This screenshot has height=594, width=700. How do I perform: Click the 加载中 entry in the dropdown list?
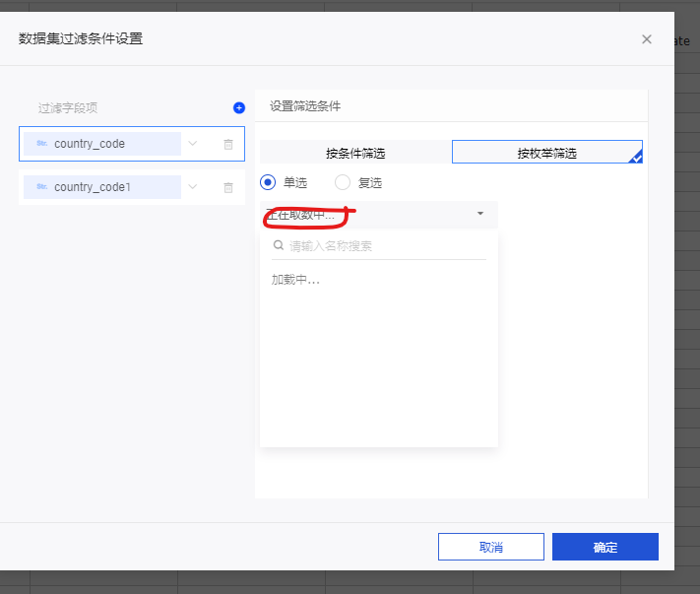pos(295,280)
